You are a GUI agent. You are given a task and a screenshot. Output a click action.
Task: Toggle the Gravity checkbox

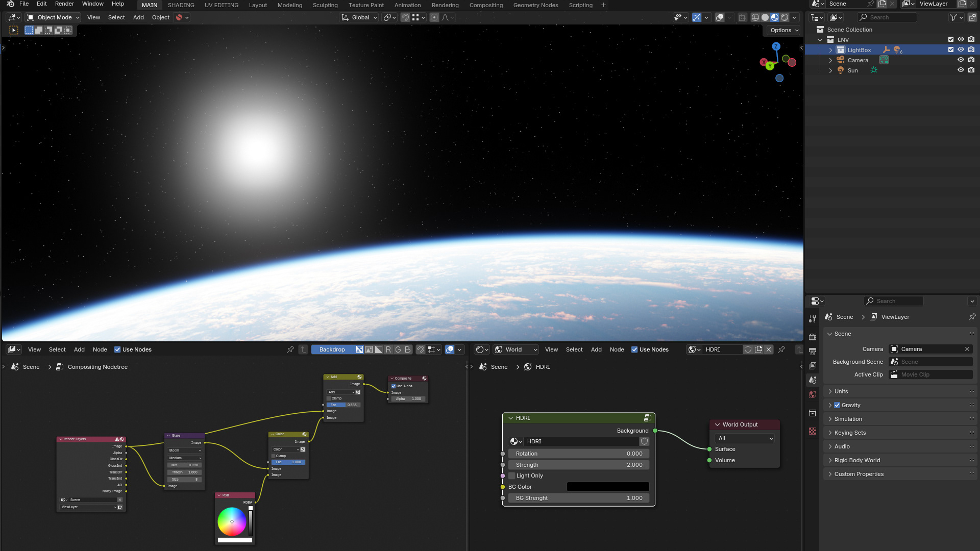click(837, 405)
